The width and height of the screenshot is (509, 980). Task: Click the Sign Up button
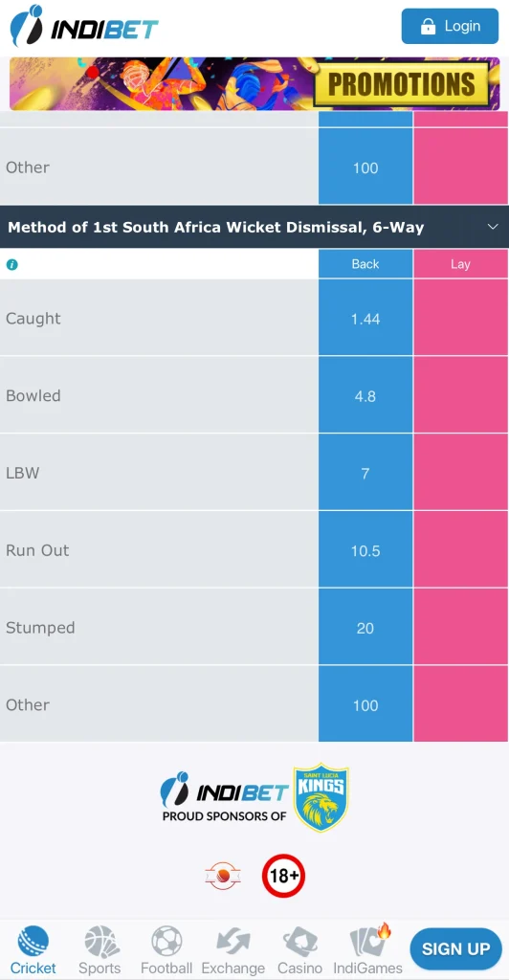[x=456, y=948]
